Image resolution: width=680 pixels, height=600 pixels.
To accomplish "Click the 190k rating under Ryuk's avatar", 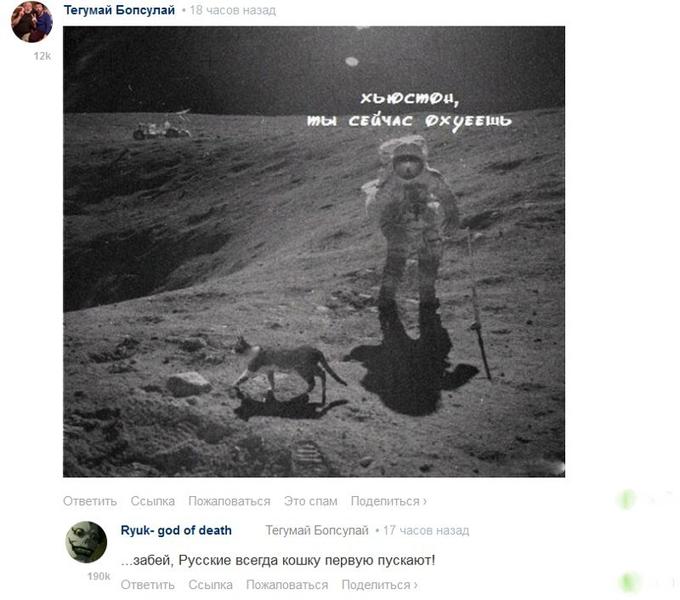I will [x=99, y=577].
